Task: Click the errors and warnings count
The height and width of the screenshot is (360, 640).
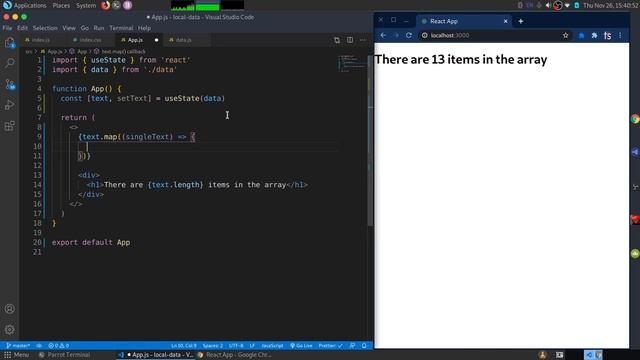Action: click(x=59, y=346)
